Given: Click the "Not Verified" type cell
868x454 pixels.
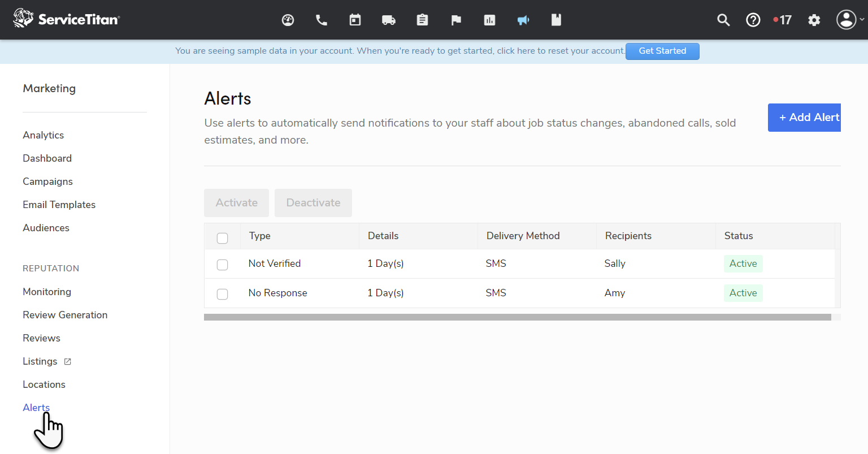Looking at the screenshot, I should tap(275, 263).
